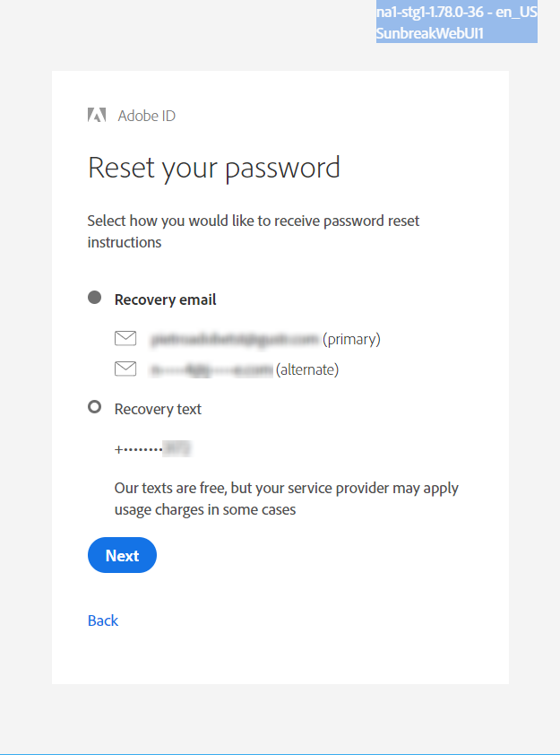Viewport: 560px width, 755px height.
Task: Select the Recovery text radio button
Action: coord(94,407)
